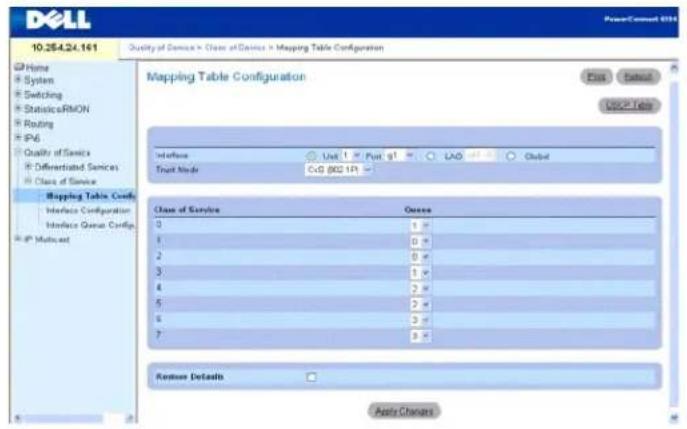Screen dimensions: 687x429
Task: Open queue dropdown for class 6
Action: (x=420, y=320)
